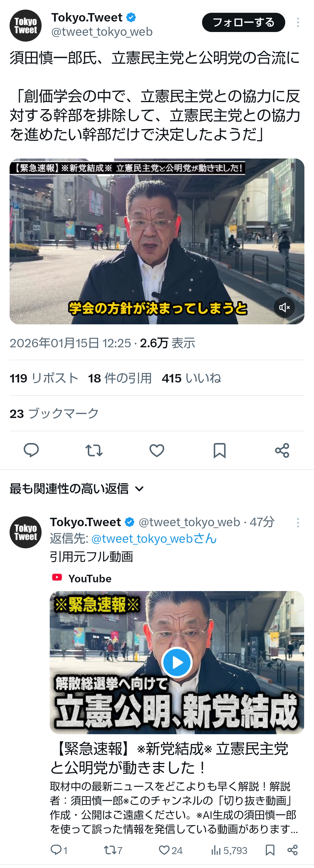This screenshot has width=314, height=868.
Task: Like the reply showing 24 likes
Action: pyautogui.click(x=170, y=850)
